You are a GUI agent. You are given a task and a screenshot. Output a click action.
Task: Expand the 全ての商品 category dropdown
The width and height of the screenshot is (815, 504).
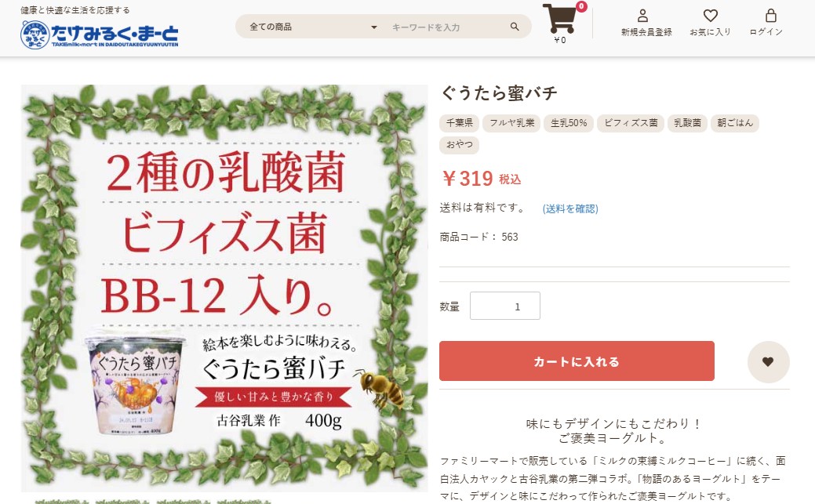(314, 27)
